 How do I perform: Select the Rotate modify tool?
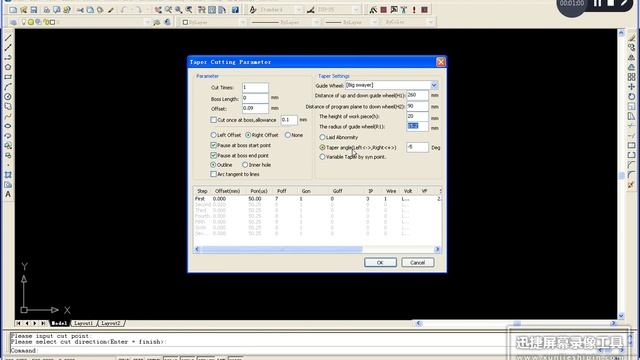[x=631, y=97]
